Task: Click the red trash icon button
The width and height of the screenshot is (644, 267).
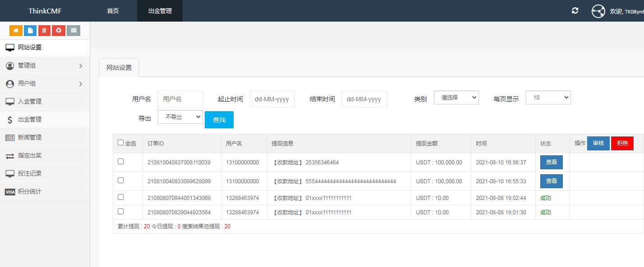Action: coord(44,30)
